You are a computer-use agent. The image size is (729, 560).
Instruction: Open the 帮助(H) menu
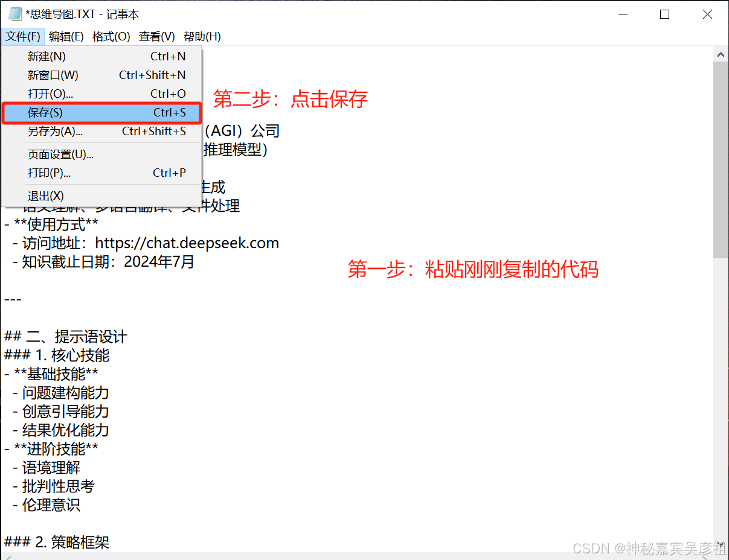click(202, 36)
